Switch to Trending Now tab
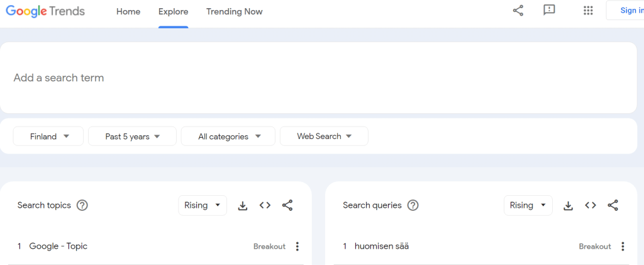This screenshot has width=644, height=265. click(234, 11)
